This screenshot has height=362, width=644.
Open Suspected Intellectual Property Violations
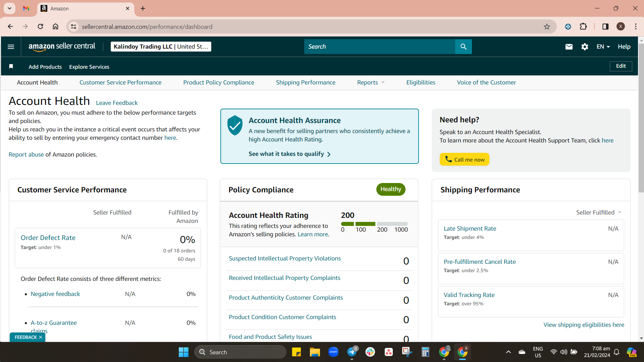click(x=285, y=258)
